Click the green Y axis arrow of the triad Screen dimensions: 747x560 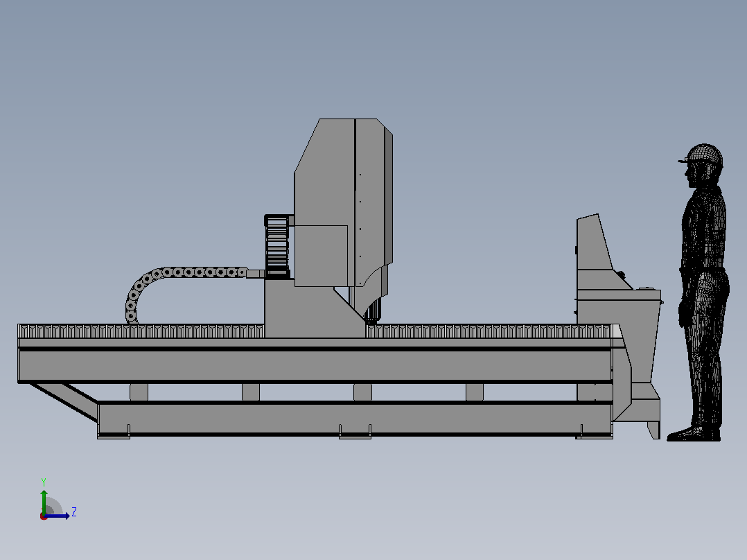(x=44, y=501)
